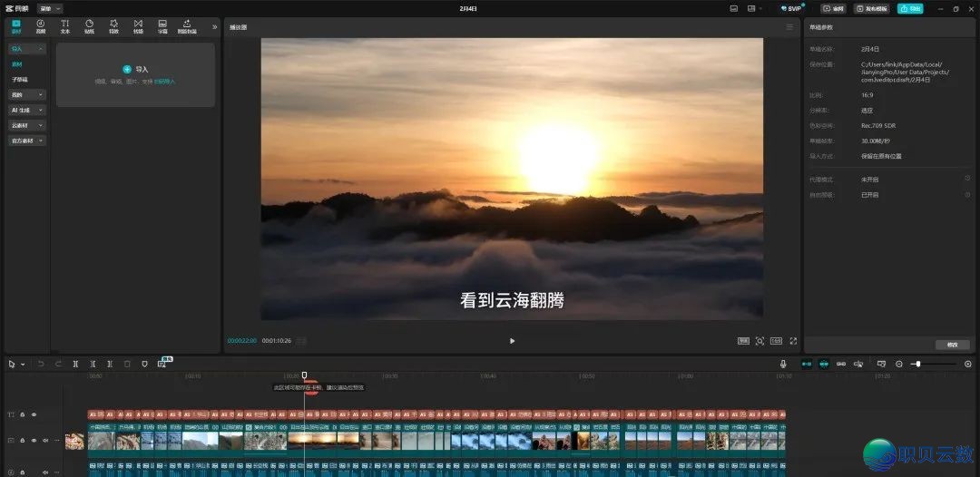Open the 音频 audio tab
The width and height of the screenshot is (980, 477).
[41, 26]
